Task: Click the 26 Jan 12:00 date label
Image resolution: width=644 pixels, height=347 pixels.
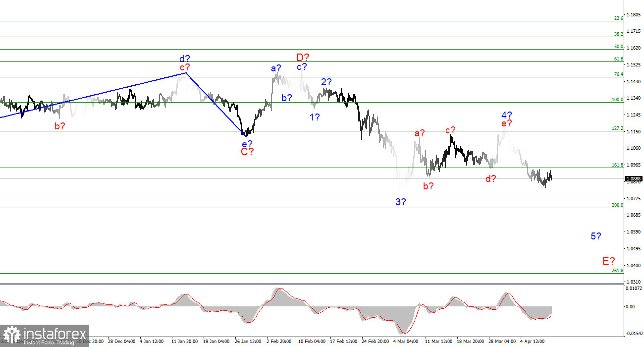Action: [247, 342]
